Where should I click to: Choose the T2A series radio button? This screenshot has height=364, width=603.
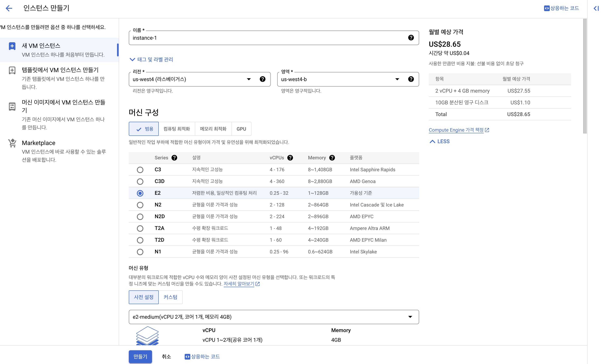coord(140,228)
